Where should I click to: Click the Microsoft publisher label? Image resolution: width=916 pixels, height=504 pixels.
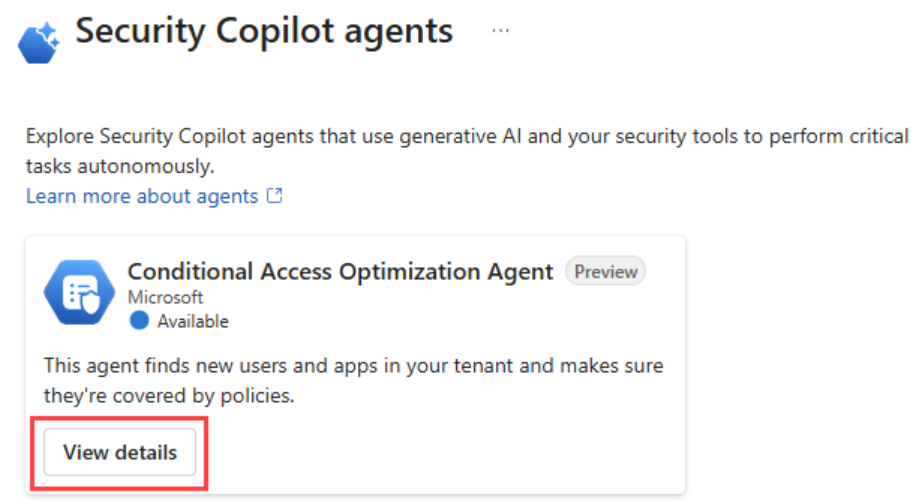165,297
